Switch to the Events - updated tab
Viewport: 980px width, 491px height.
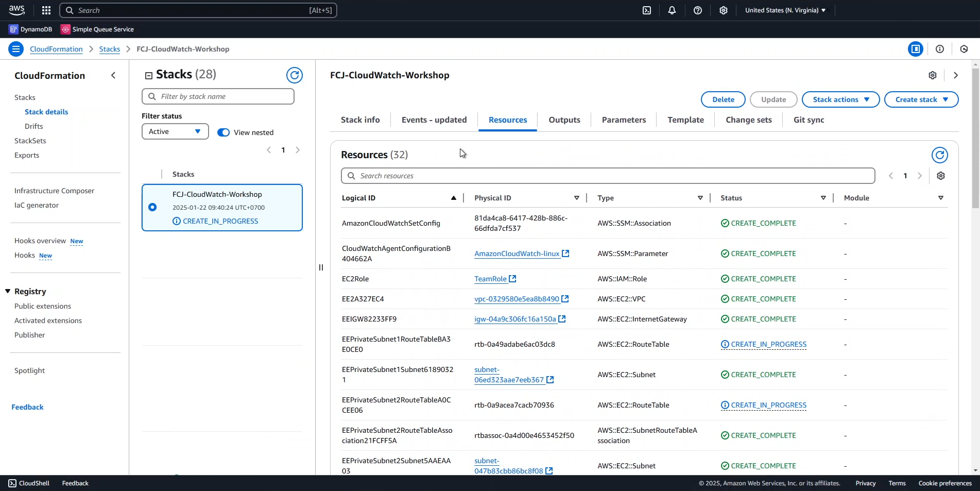[434, 120]
